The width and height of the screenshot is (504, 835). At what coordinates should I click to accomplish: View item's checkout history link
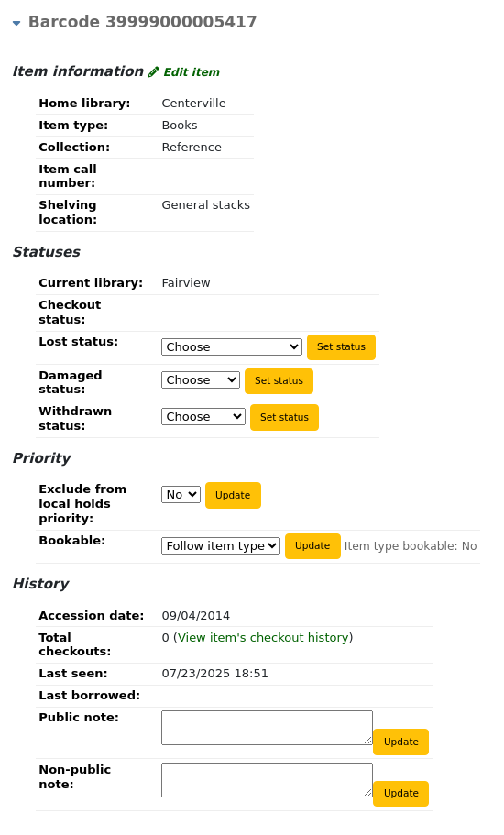263,637
